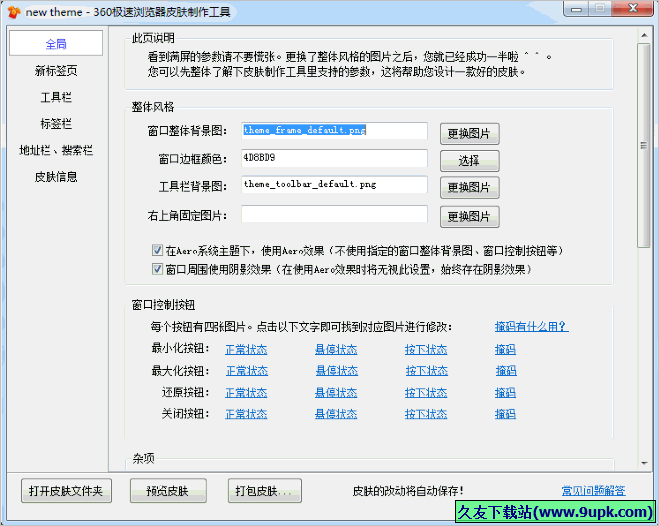Click the empty 右上角固定图片 field

pos(334,214)
